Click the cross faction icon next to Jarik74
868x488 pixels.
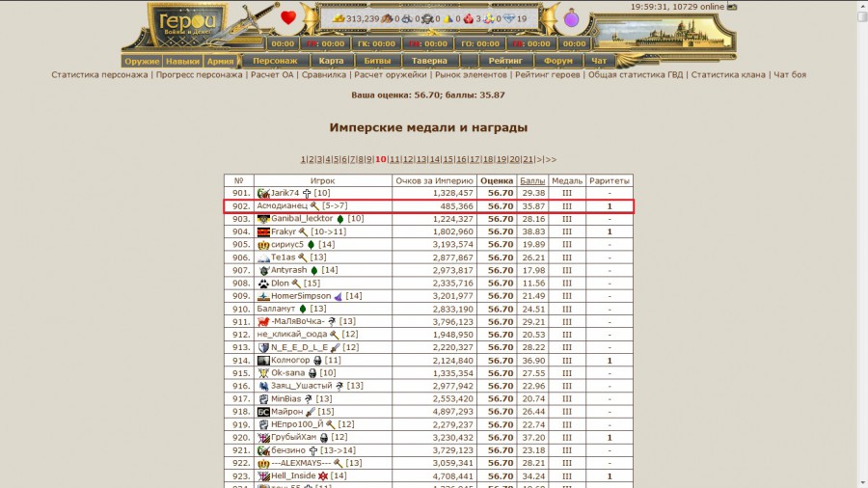307,193
